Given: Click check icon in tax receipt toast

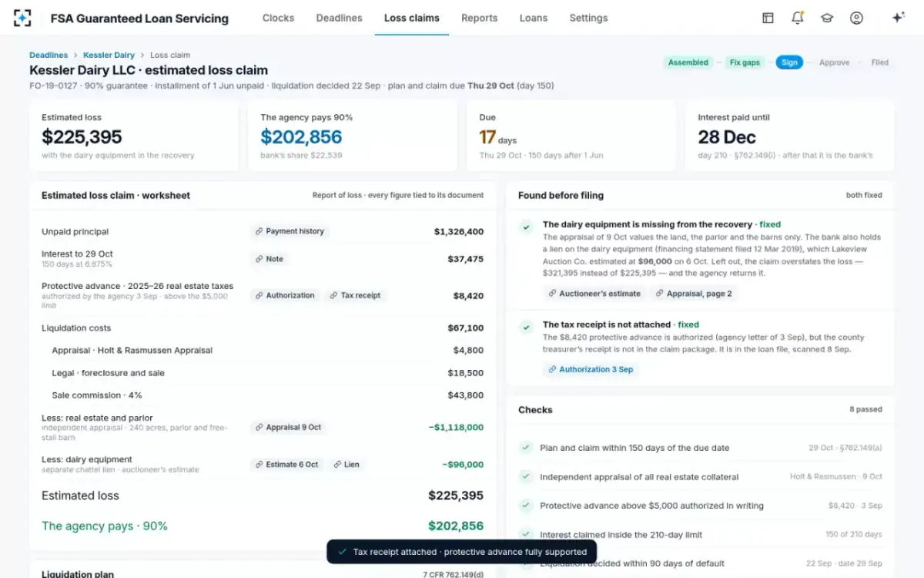Looking at the screenshot, I should click(343, 552).
